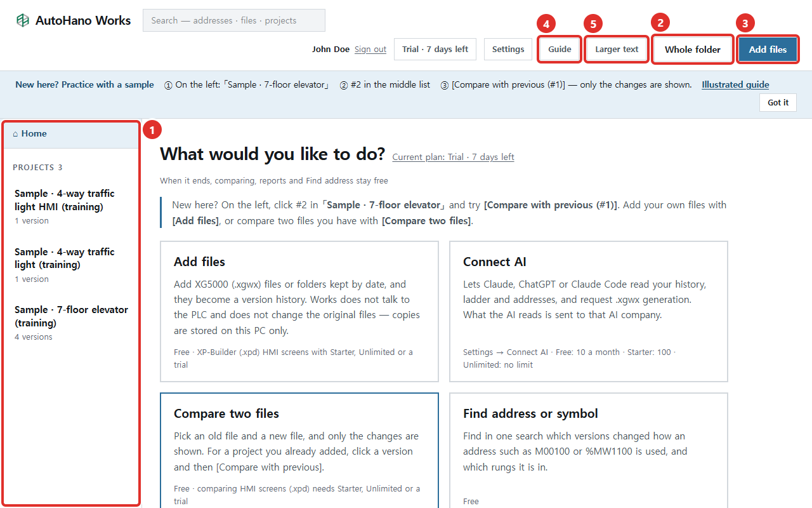
Task: Dismiss the practice banner with Got it
Action: point(778,102)
